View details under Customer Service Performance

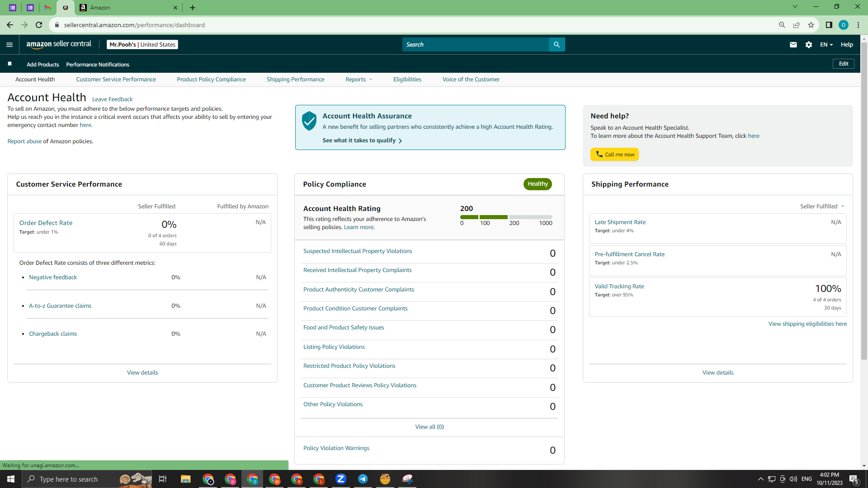pos(142,372)
